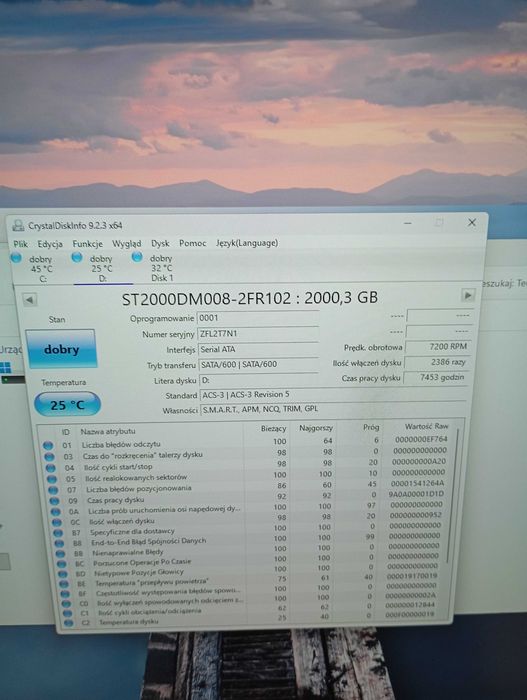Click status icon for attribute B8 End-to-End row

59,543
